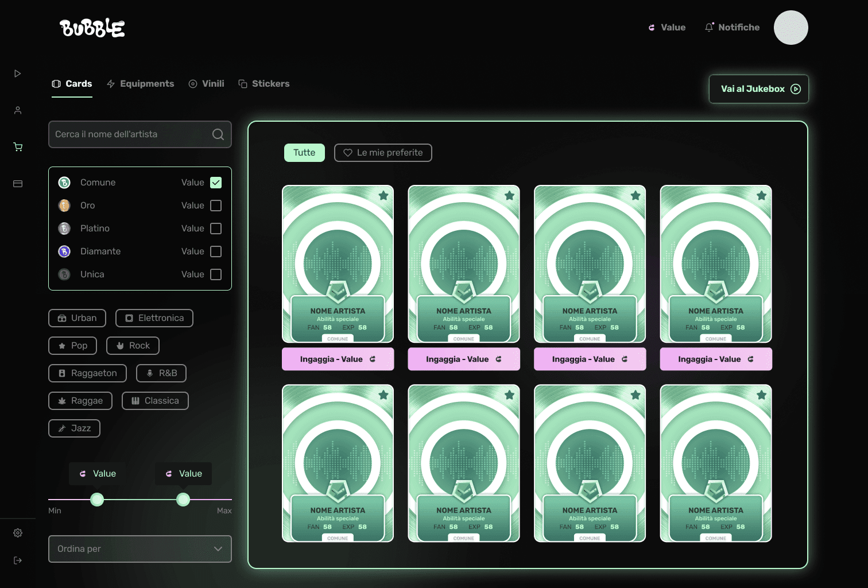Click the minimum price slider handle
This screenshot has height=588, width=868.
98,500
